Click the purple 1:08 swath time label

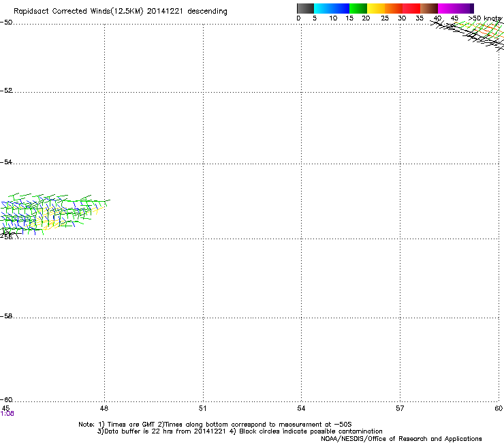tap(7, 414)
